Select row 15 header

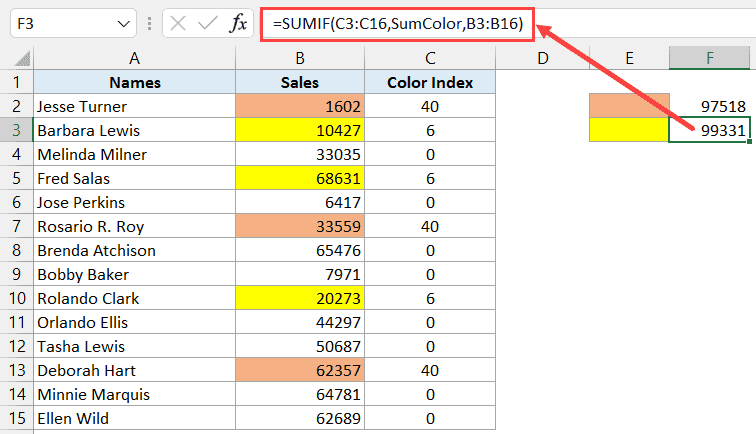click(x=16, y=418)
